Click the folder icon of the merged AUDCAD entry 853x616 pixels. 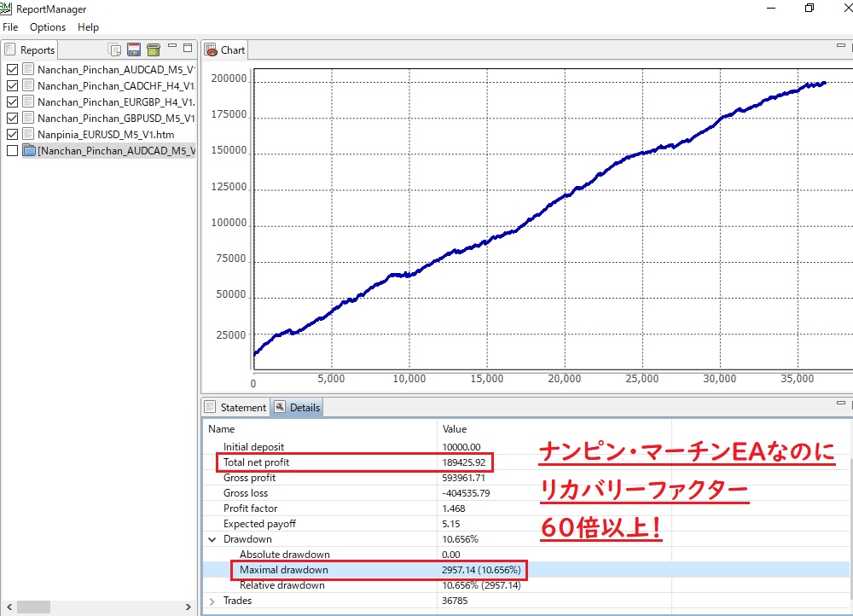[x=29, y=151]
